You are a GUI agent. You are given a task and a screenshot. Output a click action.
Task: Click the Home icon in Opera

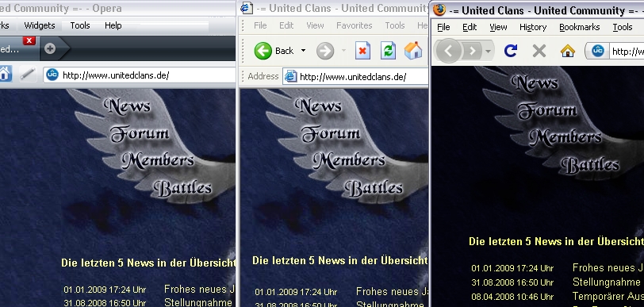pyautogui.click(x=5, y=74)
